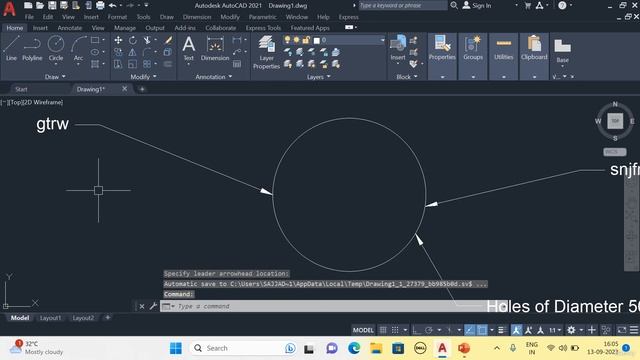Expand the Draw panel

(x=55, y=77)
